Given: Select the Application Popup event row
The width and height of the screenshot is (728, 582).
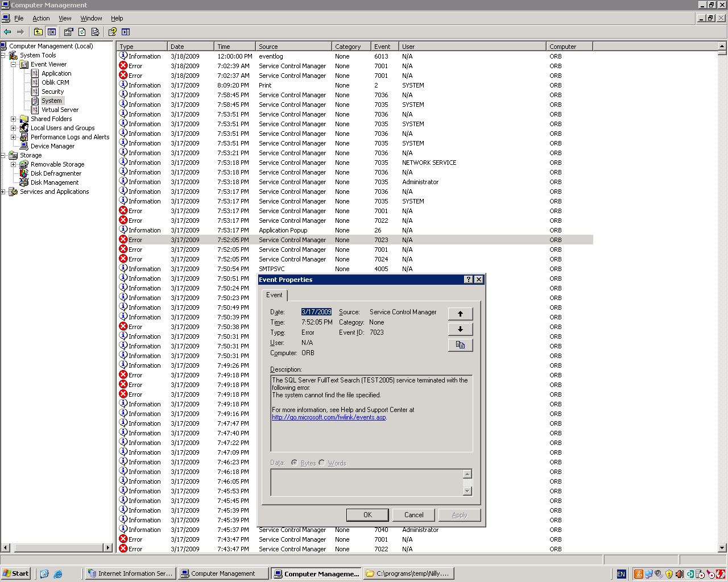Looking at the screenshot, I should coord(355,230).
